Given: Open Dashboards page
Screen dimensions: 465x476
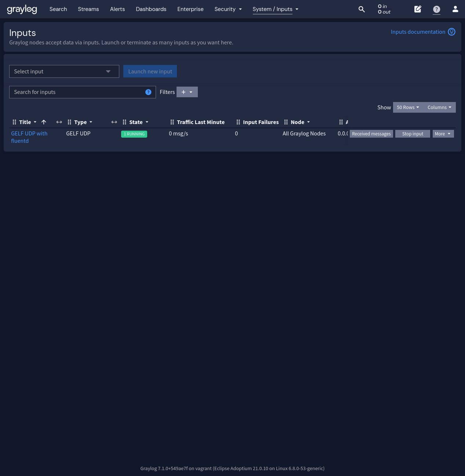Looking at the screenshot, I should [x=151, y=9].
